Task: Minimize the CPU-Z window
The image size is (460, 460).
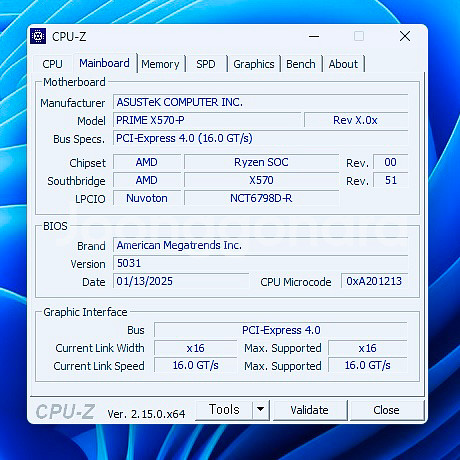Action: 314,36
